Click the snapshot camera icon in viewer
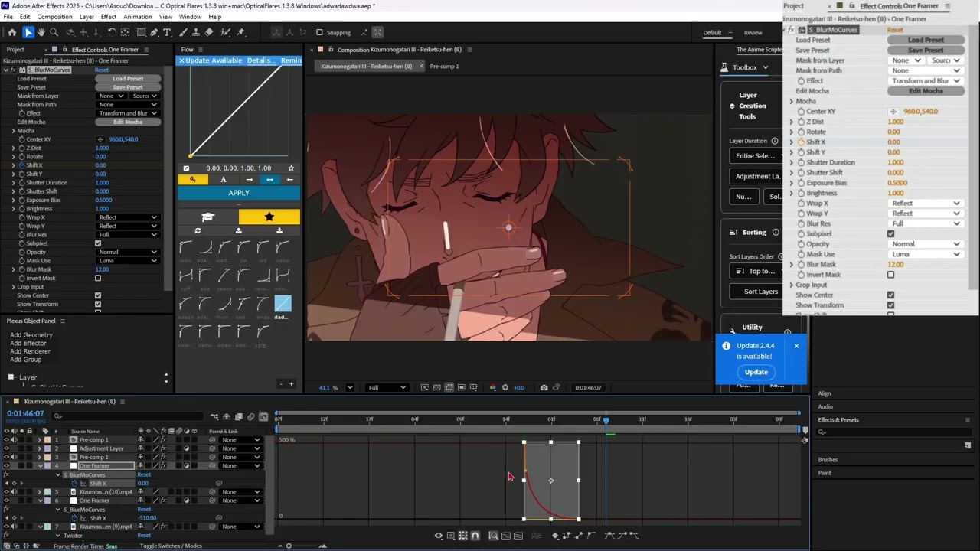Image resolution: width=980 pixels, height=551 pixels. coord(544,387)
